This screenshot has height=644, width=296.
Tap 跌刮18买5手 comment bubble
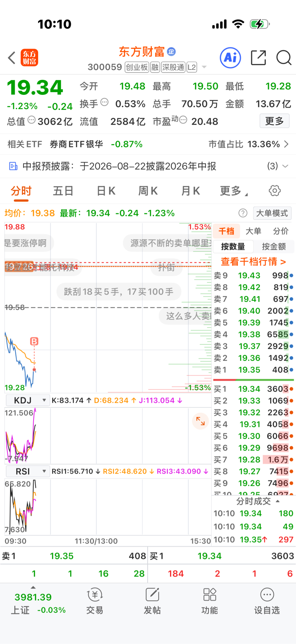click(119, 292)
